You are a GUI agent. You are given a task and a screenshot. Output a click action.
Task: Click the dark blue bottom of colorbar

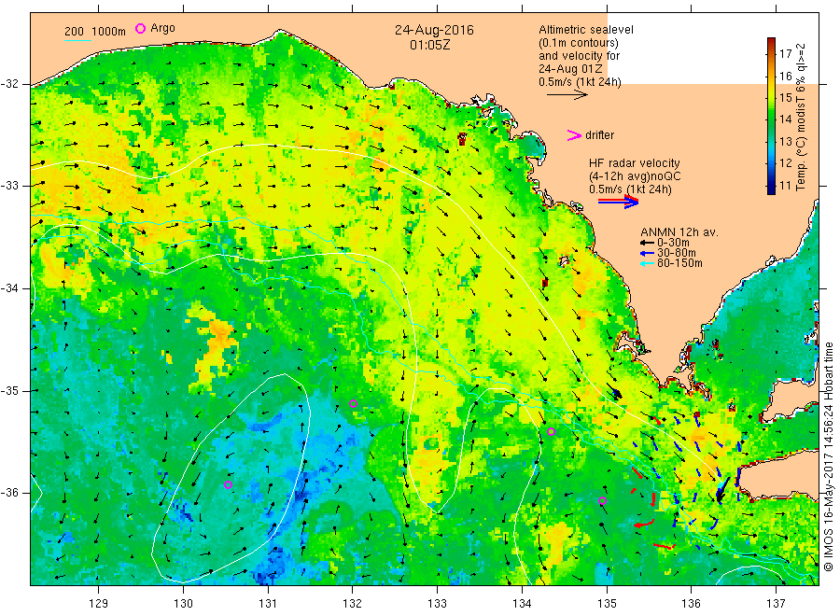point(771,189)
